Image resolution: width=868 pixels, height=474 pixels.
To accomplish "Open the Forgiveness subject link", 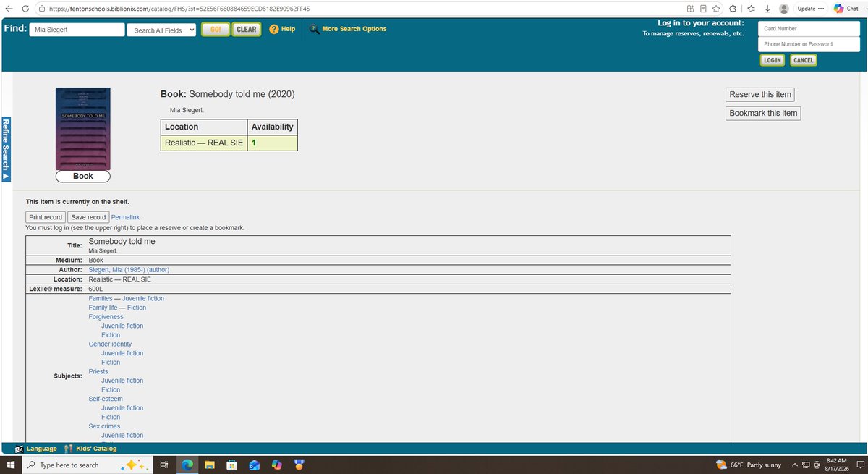I will click(x=106, y=316).
